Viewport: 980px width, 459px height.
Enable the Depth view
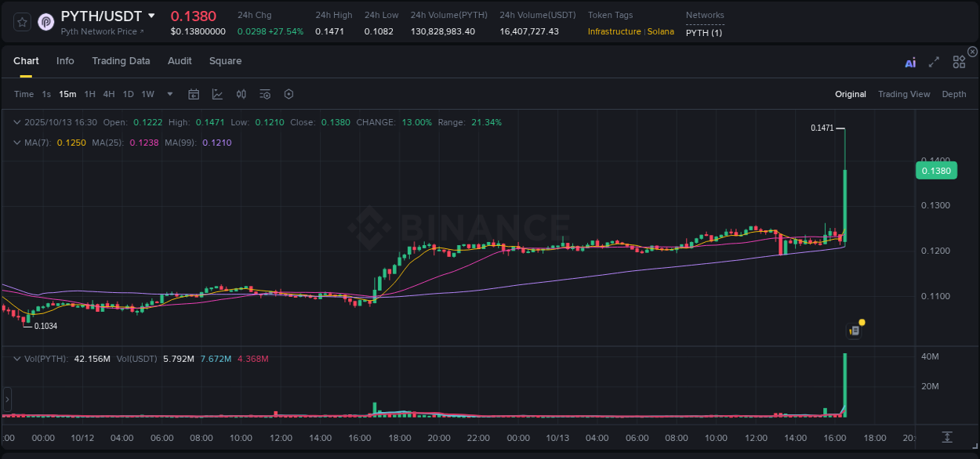(x=953, y=94)
